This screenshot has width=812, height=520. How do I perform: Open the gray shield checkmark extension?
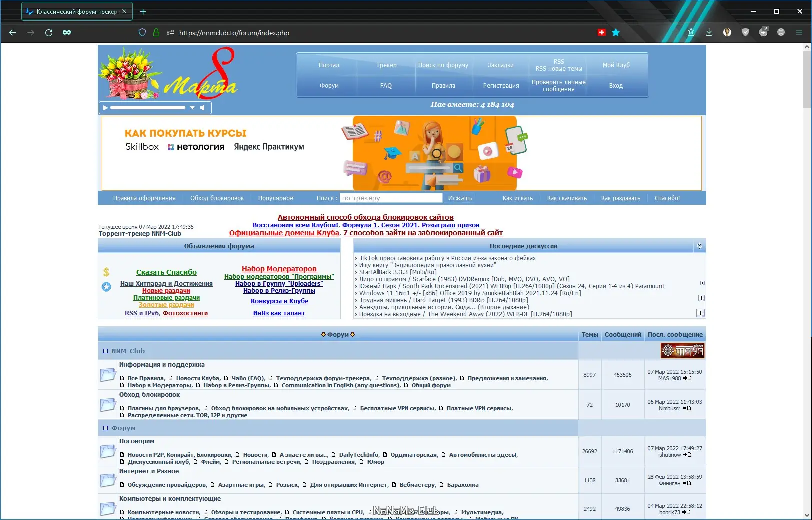click(745, 32)
